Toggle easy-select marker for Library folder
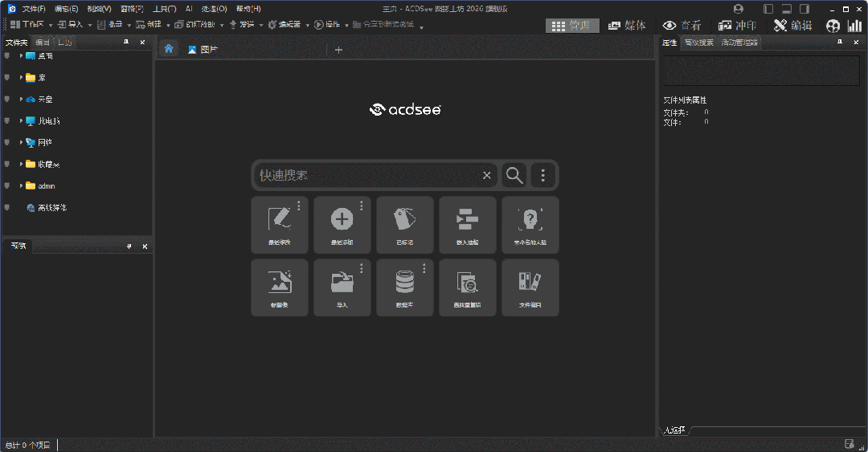Viewport: 868px width, 452px height. point(6,77)
